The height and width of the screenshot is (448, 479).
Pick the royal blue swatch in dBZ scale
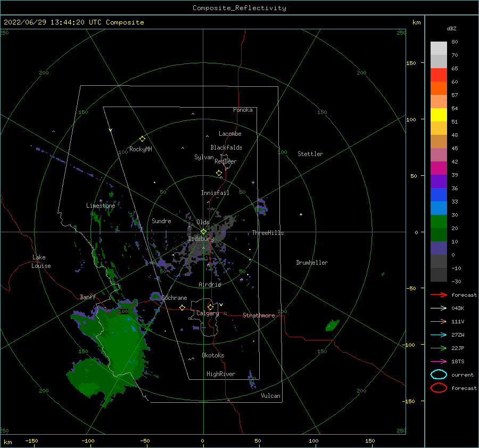click(439, 194)
